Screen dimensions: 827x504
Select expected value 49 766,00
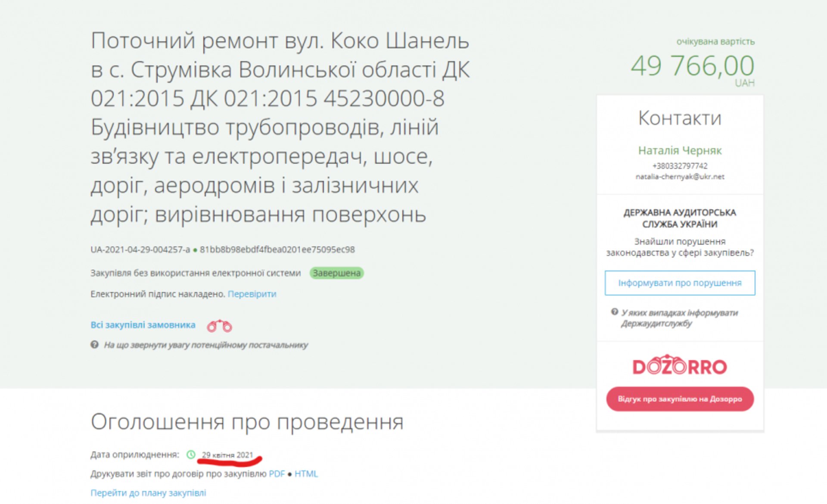693,65
